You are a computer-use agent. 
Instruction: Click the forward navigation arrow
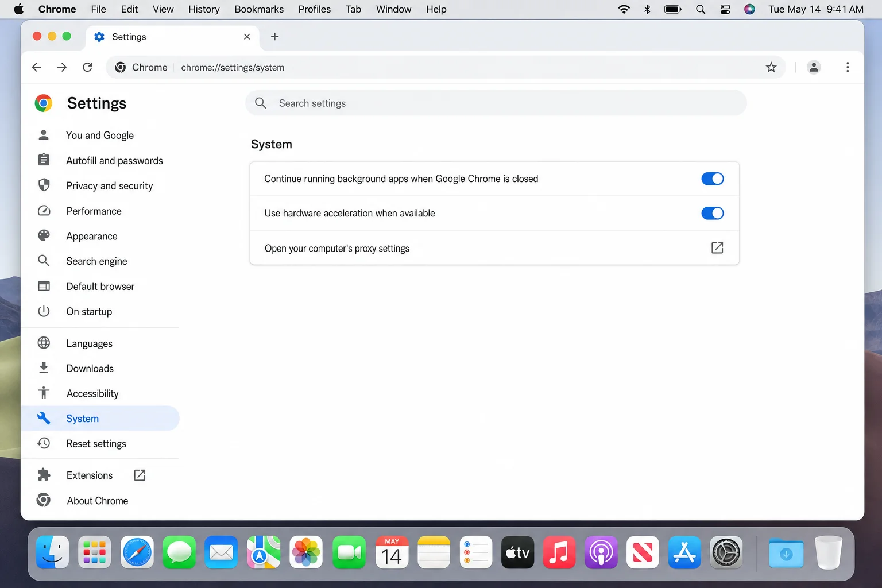[62, 67]
